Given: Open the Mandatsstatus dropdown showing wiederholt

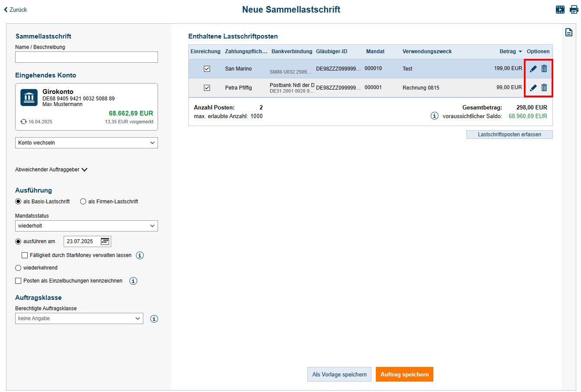Looking at the screenshot, I should pyautogui.click(x=87, y=226).
